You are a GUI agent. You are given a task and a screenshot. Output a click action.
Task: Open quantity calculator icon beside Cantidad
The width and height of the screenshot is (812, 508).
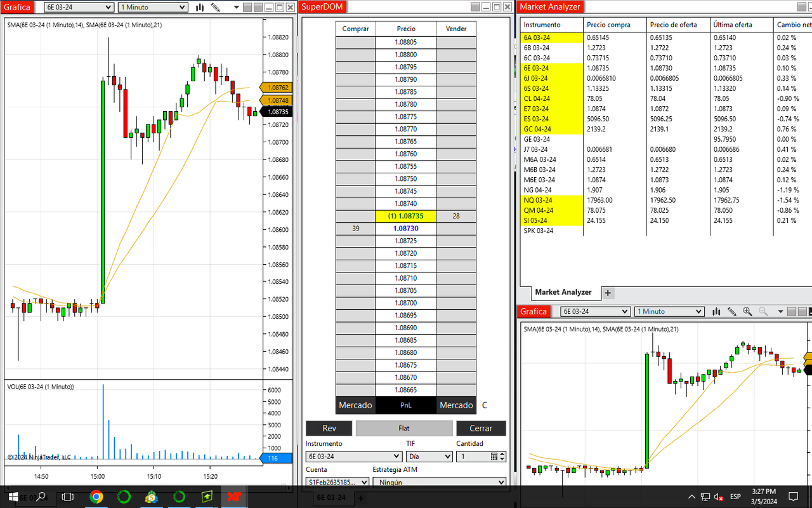[495, 457]
